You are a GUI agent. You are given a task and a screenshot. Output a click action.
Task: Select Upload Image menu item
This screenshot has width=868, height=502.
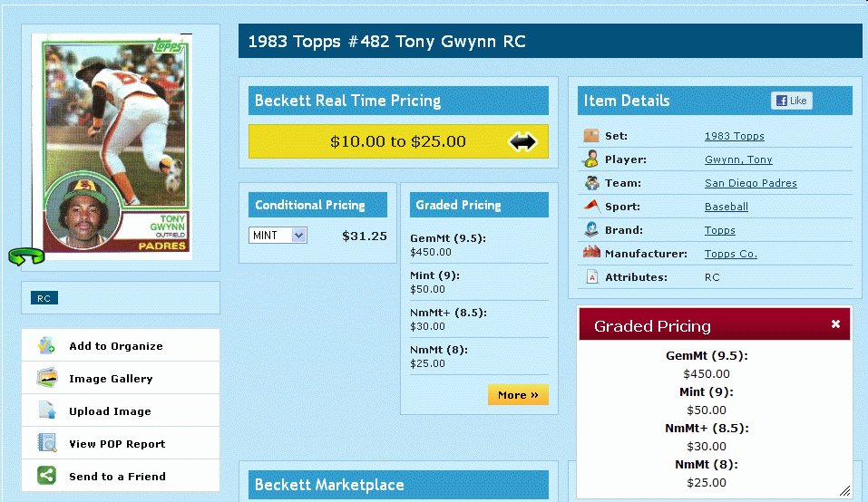coord(121,410)
